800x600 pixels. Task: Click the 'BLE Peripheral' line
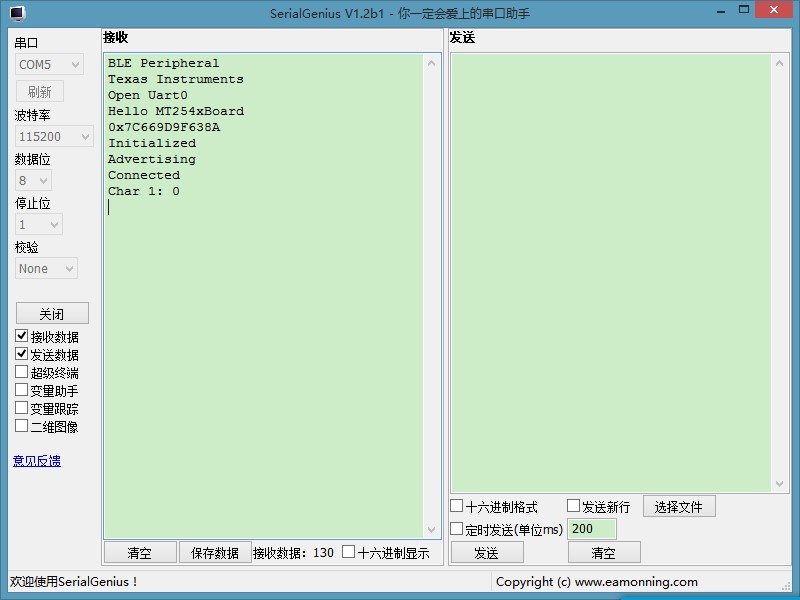[x=163, y=63]
